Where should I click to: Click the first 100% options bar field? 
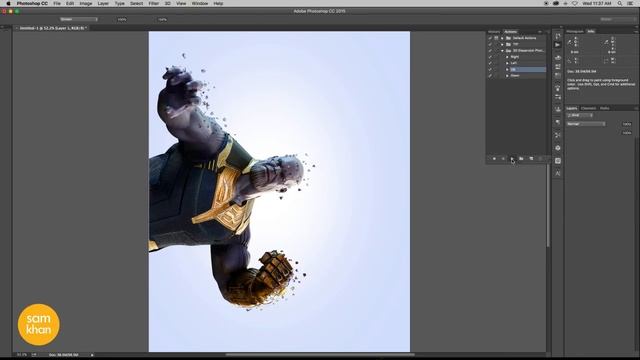click(x=122, y=19)
